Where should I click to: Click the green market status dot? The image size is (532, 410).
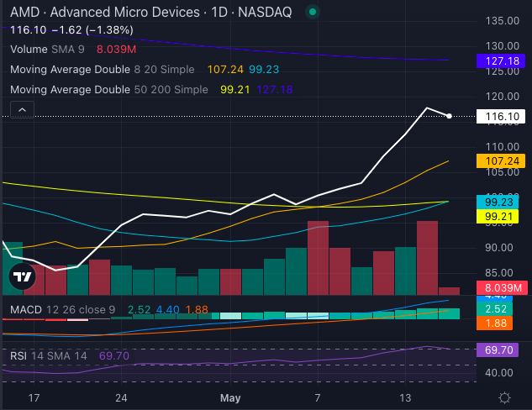point(313,13)
